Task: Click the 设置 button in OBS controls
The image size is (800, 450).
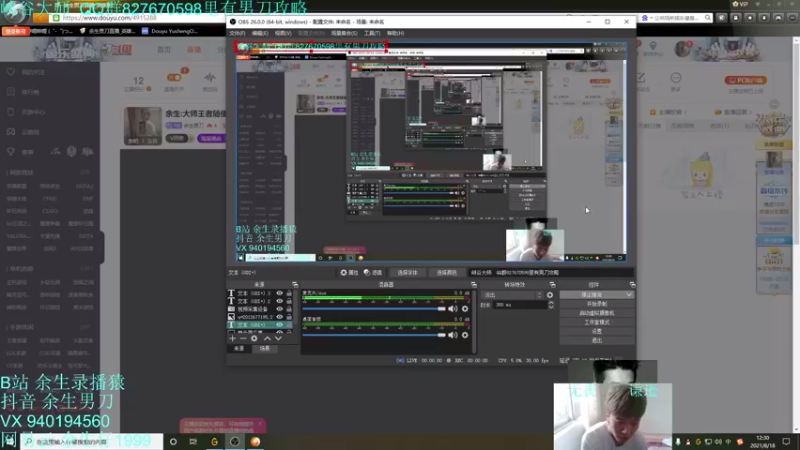Action: (x=597, y=332)
